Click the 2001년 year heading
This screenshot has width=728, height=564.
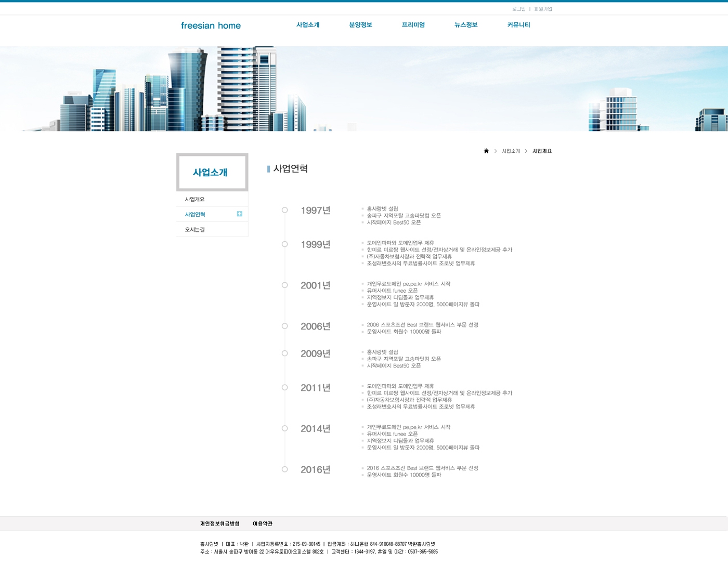pyautogui.click(x=316, y=285)
